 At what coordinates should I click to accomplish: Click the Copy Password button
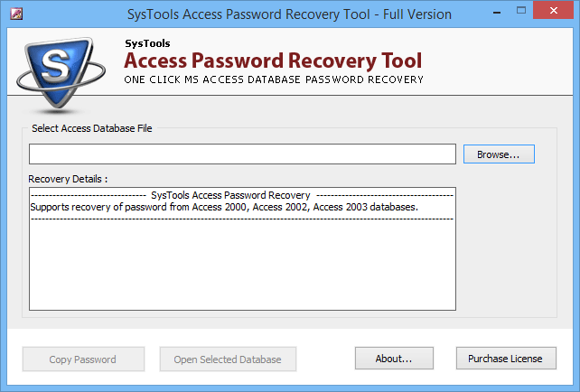pyautogui.click(x=83, y=359)
